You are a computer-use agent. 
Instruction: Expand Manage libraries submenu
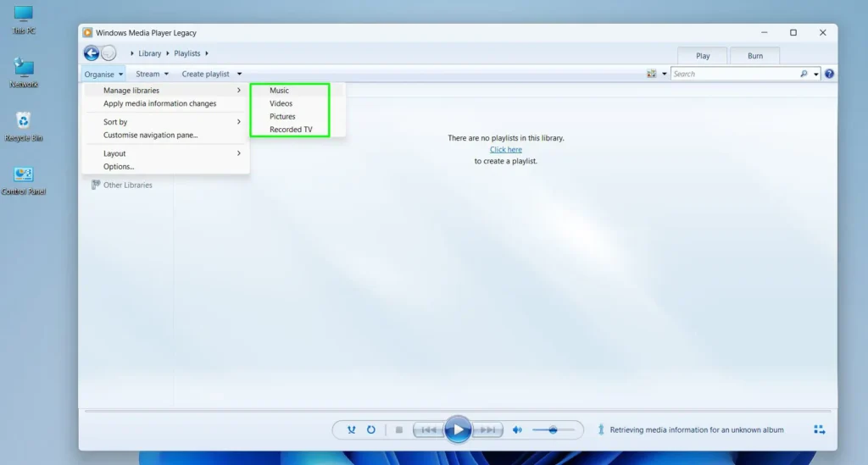166,90
